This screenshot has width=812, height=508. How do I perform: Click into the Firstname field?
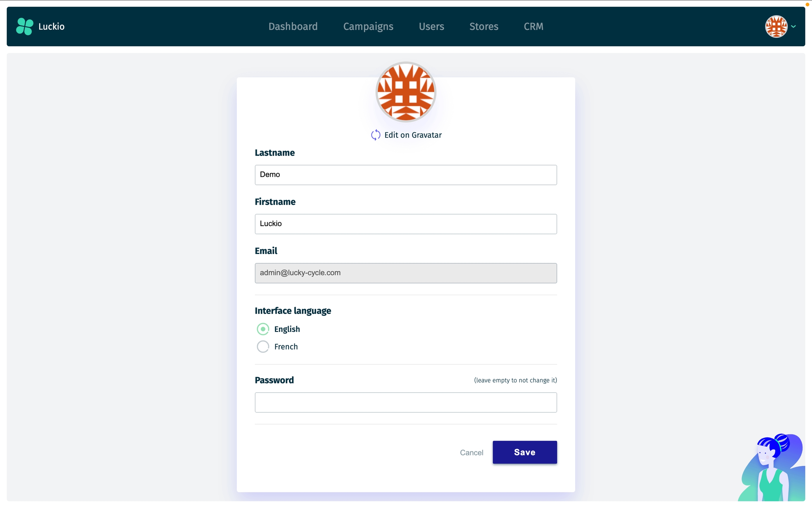(x=406, y=224)
